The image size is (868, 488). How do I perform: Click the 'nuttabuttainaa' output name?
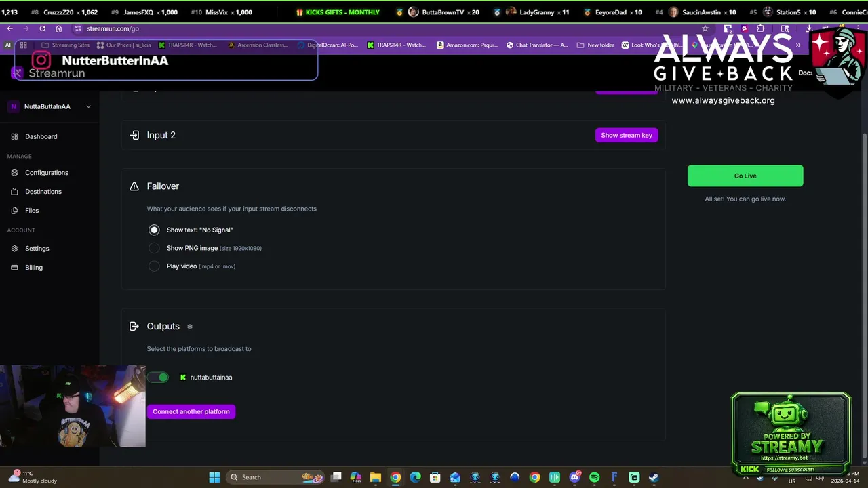[x=211, y=377]
